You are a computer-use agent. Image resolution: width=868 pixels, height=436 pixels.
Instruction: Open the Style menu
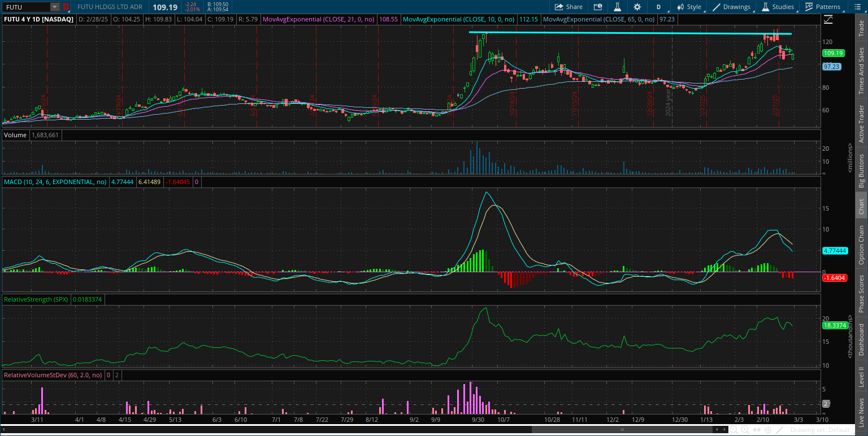click(x=688, y=7)
